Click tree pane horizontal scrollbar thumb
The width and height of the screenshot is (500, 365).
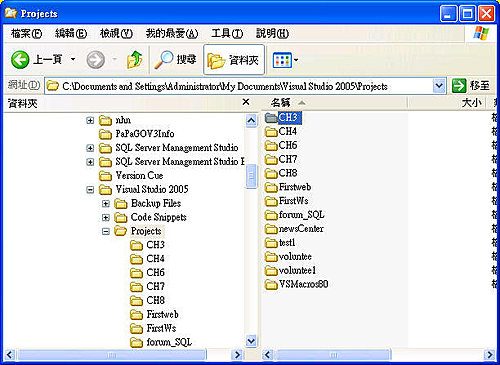111,355
